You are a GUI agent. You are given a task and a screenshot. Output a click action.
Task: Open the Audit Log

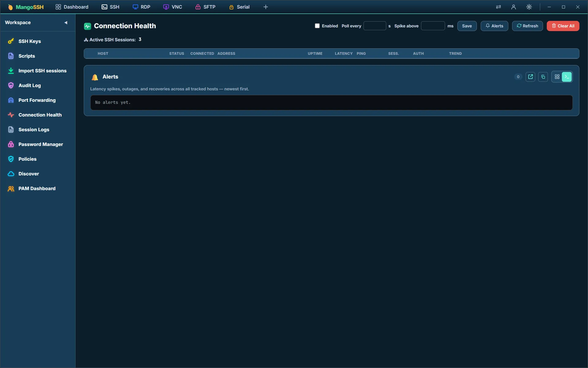tap(38, 85)
